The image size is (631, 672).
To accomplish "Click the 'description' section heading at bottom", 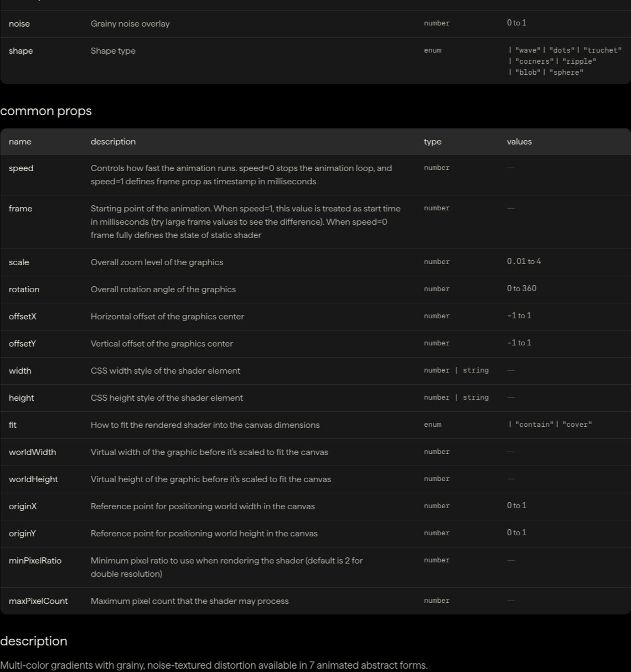I will (34, 642).
